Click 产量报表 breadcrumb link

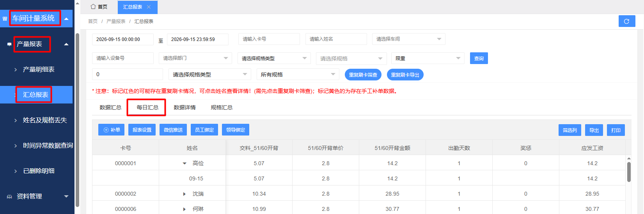[x=116, y=21]
